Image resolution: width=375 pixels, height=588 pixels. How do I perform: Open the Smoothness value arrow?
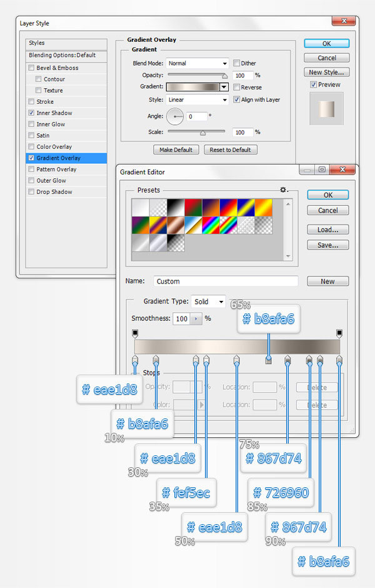196,319
